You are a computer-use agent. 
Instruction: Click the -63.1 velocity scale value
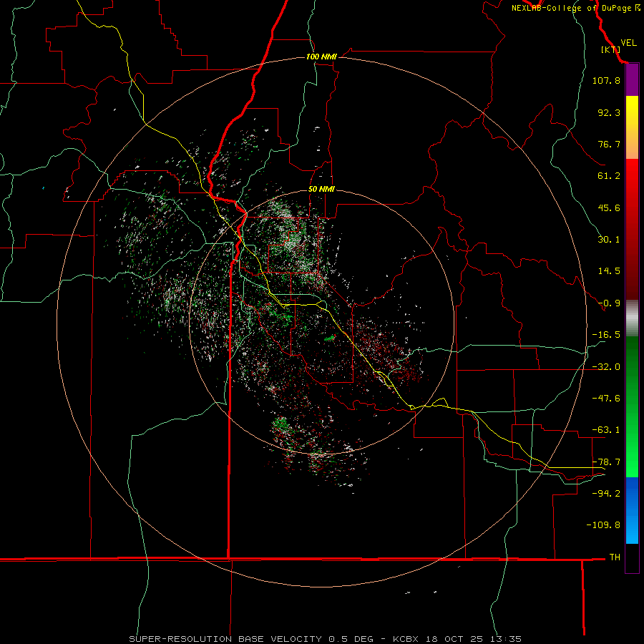[606, 430]
